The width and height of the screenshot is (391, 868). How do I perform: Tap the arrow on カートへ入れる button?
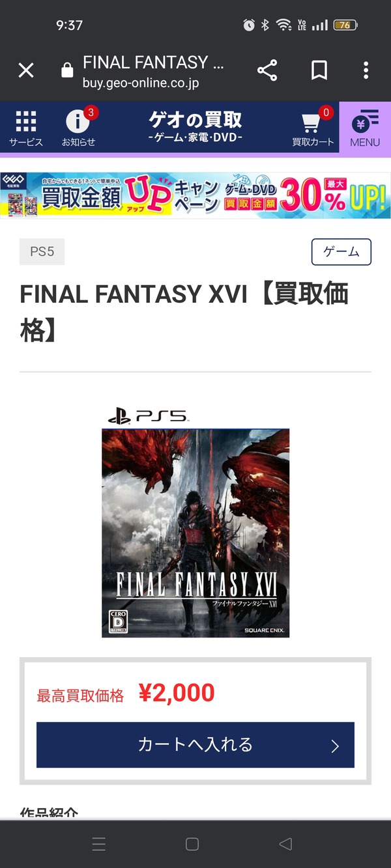[x=335, y=746]
